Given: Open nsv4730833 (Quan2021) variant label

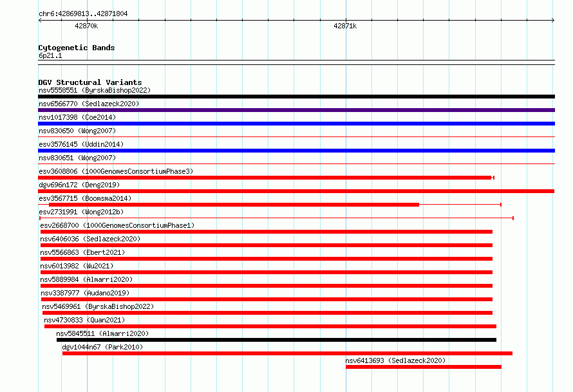Looking at the screenshot, I should [84, 320].
